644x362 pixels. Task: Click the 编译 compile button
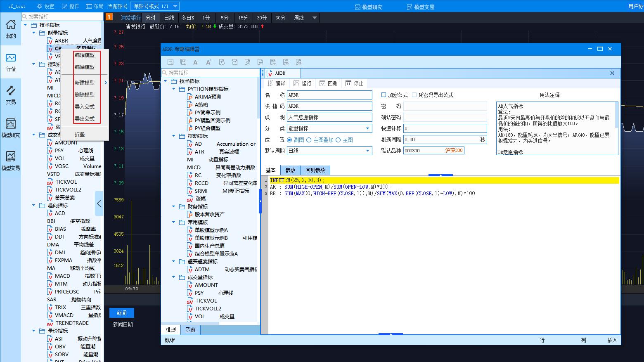276,83
